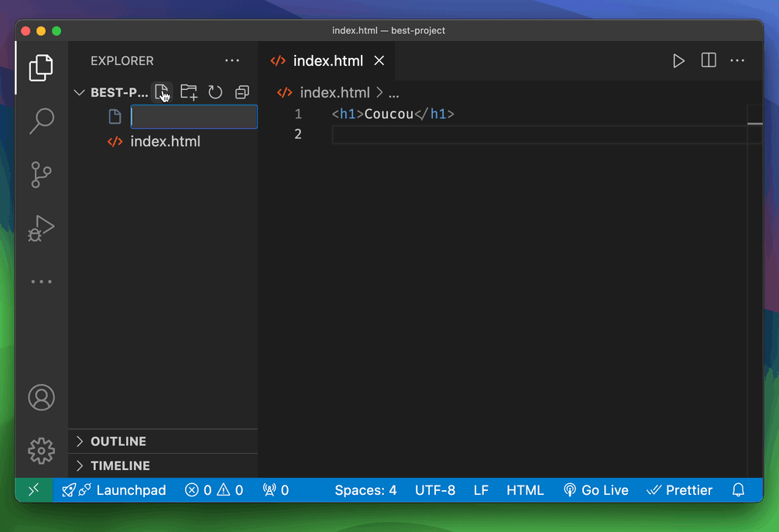
Task: Open Run and Debug view
Action: tap(41, 228)
